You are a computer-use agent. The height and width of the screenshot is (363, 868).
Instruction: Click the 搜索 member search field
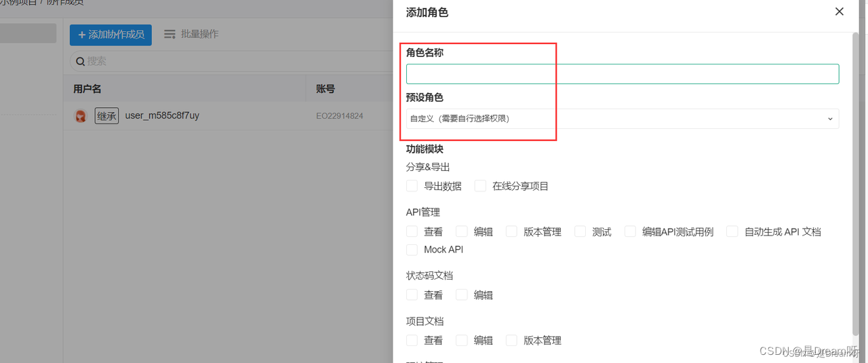coord(231,61)
